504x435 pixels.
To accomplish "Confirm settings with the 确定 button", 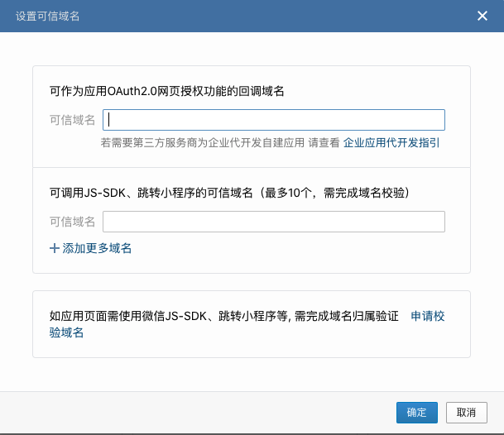I will tap(417, 413).
